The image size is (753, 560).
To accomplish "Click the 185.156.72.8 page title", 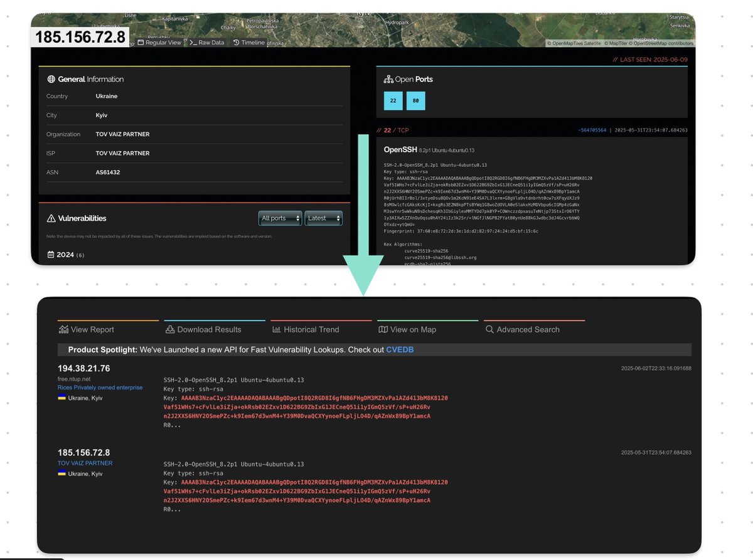I will coord(80,38).
